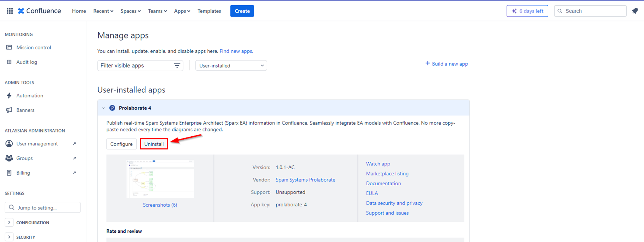644x242 pixels.
Task: Click external link arrow beside User management
Action: click(74, 144)
